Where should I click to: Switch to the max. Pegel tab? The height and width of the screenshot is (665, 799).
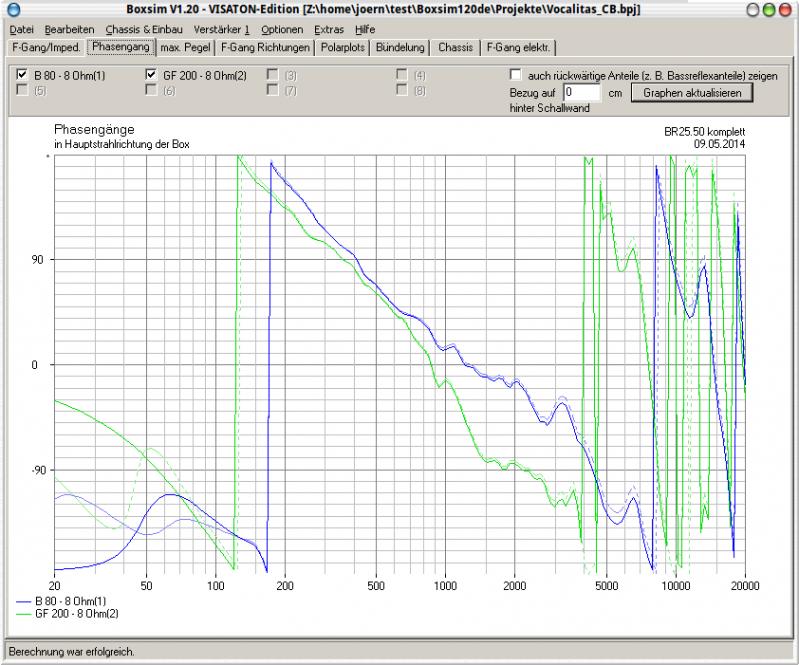click(185, 47)
